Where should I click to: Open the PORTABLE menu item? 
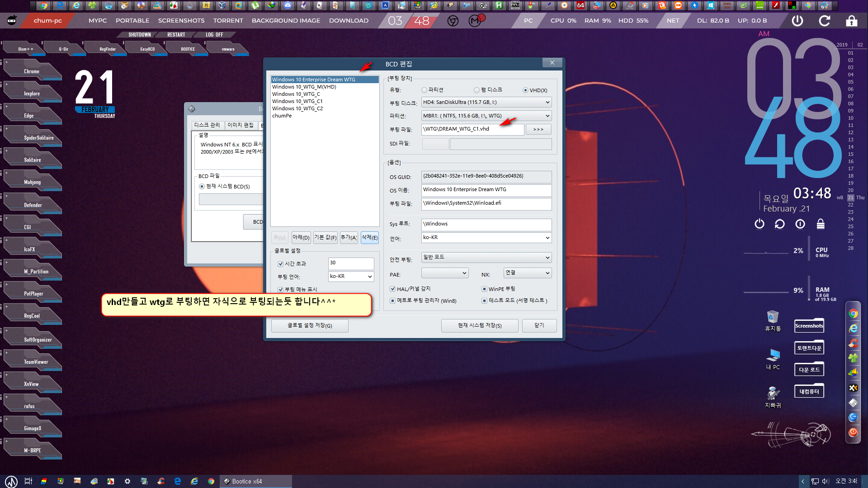pyautogui.click(x=132, y=21)
